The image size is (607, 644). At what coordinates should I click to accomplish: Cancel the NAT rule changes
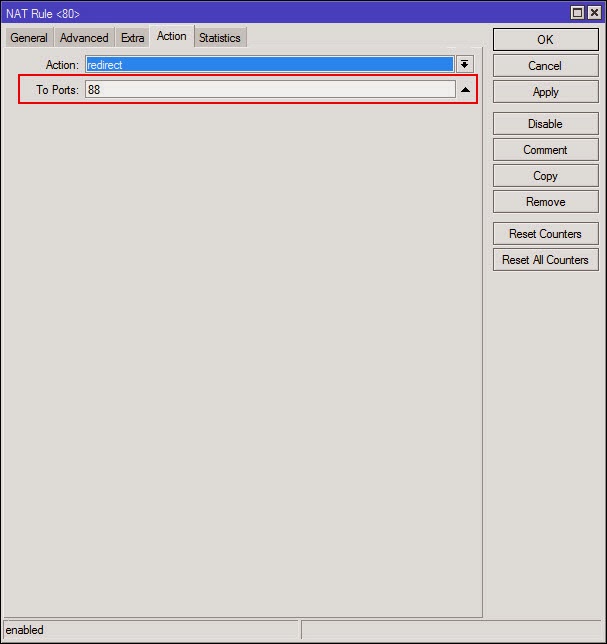pyautogui.click(x=545, y=66)
